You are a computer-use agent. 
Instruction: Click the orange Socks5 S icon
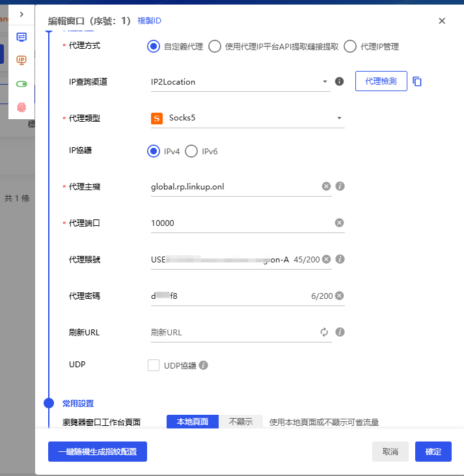coord(157,118)
